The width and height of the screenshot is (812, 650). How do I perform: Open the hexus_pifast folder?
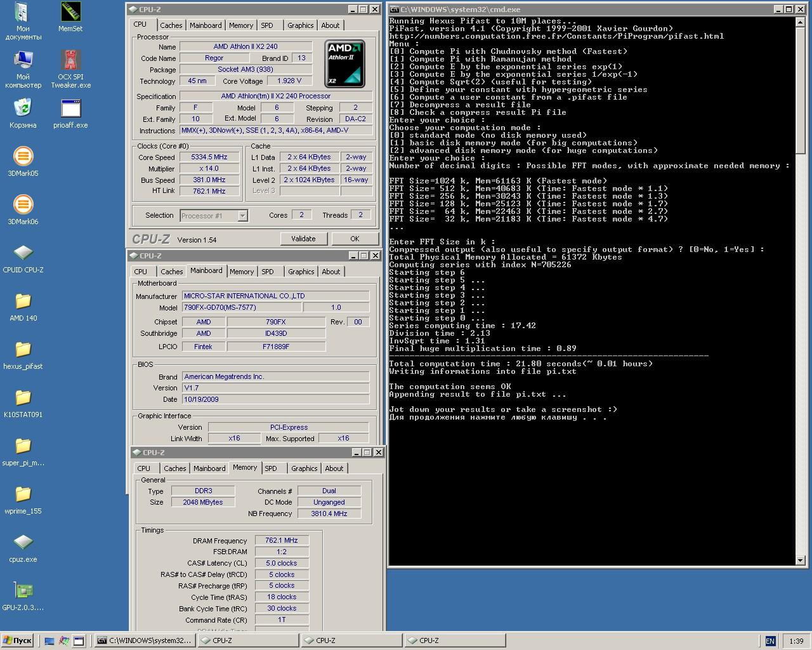tap(23, 355)
